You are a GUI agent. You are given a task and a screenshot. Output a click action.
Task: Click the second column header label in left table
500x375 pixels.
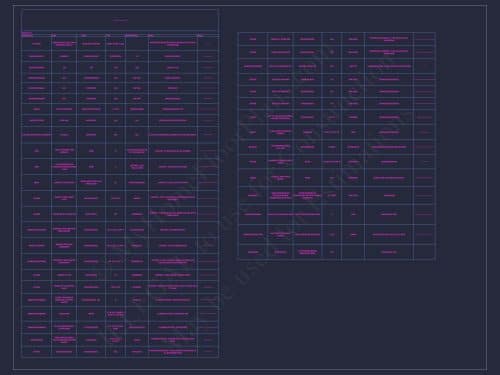[x=54, y=35]
